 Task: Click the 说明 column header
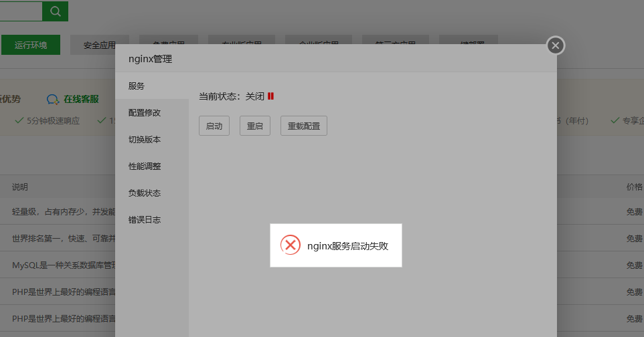tap(19, 187)
